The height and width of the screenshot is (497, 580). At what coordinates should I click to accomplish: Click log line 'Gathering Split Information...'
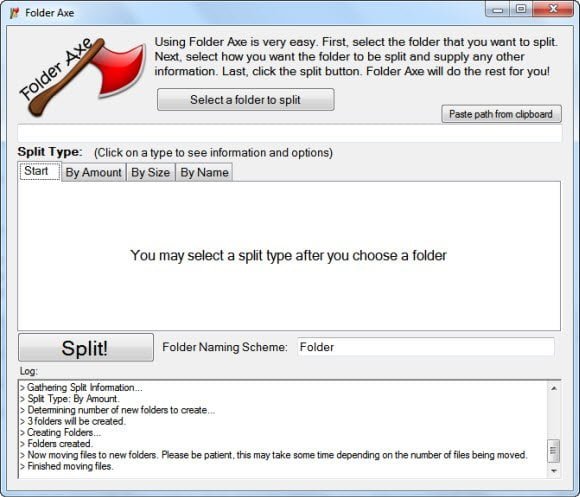(x=81, y=388)
